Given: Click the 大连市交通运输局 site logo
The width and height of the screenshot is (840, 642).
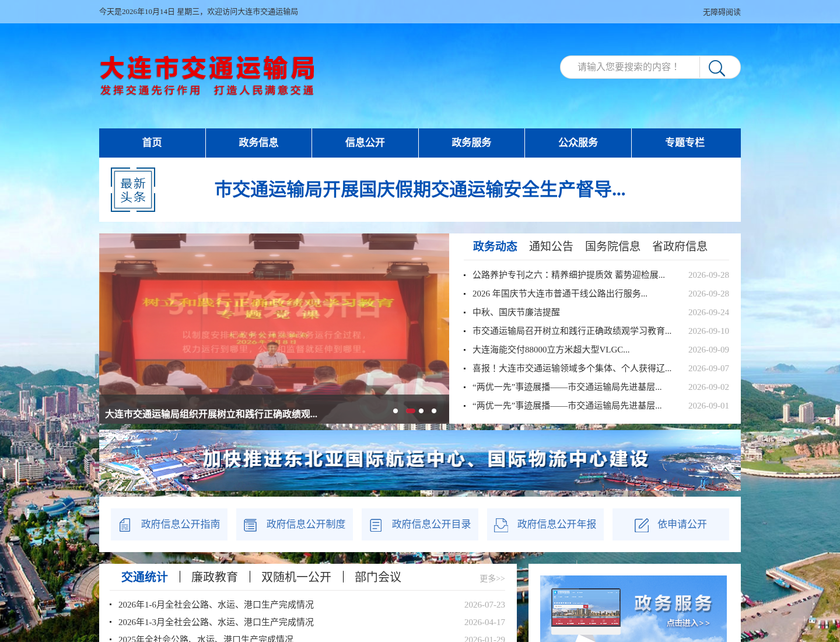Looking at the screenshot, I should (207, 75).
